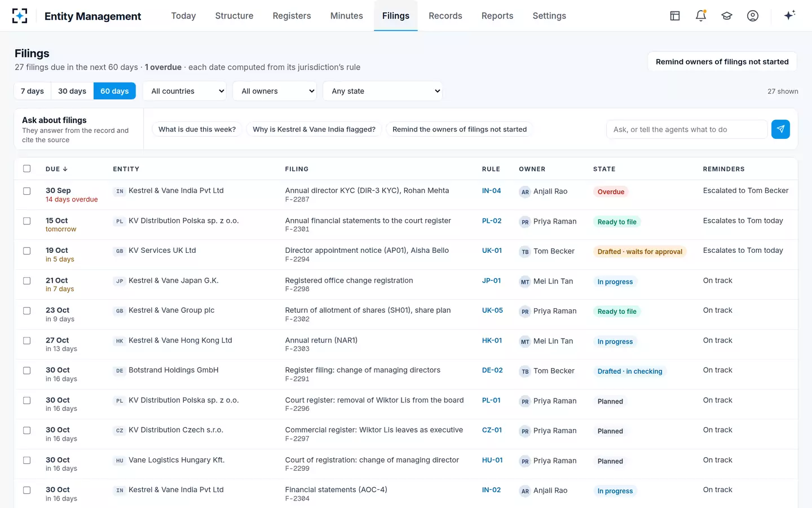This screenshot has height=508, width=812.
Task: Select the checkbox for filing F-2287
Action: [x=27, y=191]
